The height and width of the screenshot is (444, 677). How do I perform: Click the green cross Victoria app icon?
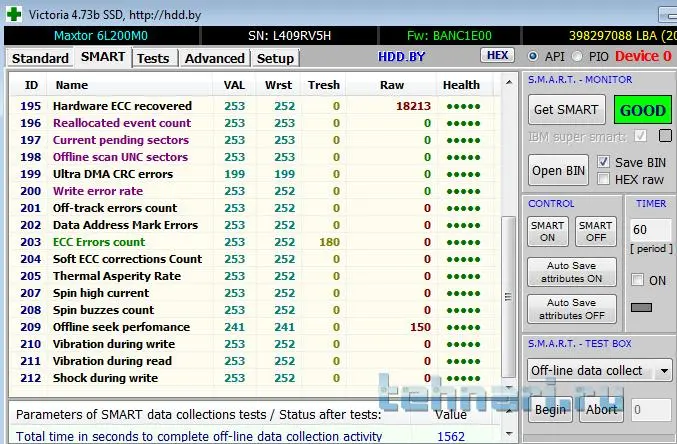click(x=14, y=14)
